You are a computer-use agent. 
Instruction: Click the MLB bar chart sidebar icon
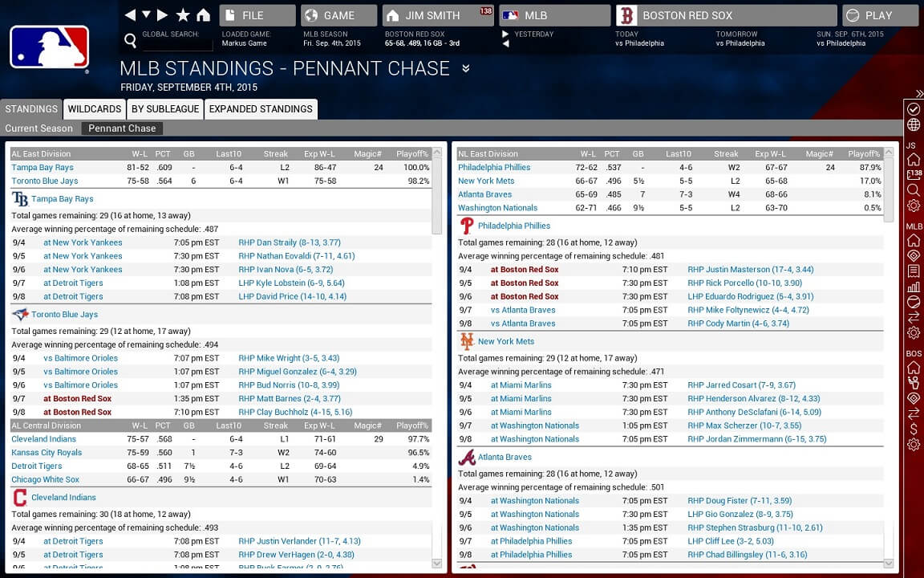point(913,287)
